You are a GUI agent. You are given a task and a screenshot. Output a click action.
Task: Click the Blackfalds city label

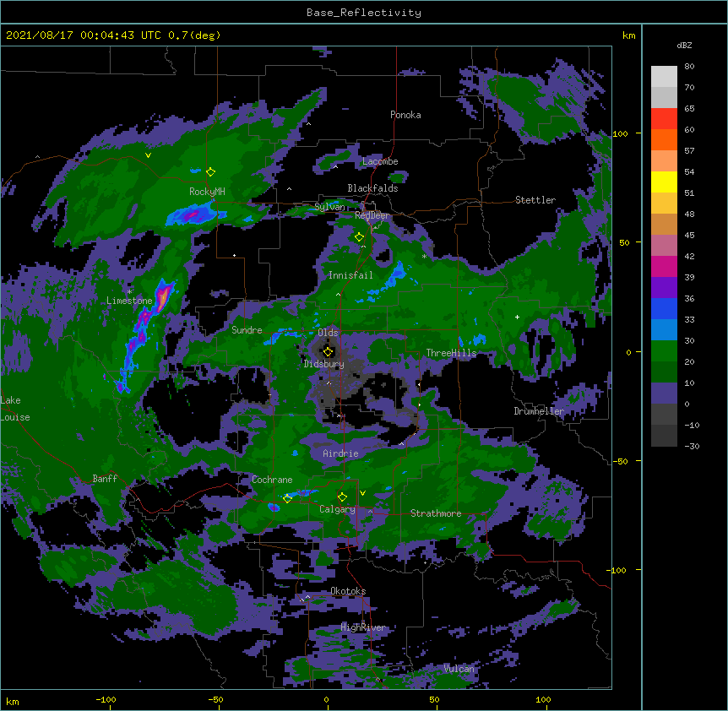pyautogui.click(x=372, y=188)
